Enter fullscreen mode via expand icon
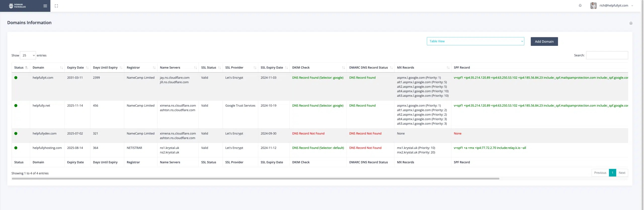 56,6
